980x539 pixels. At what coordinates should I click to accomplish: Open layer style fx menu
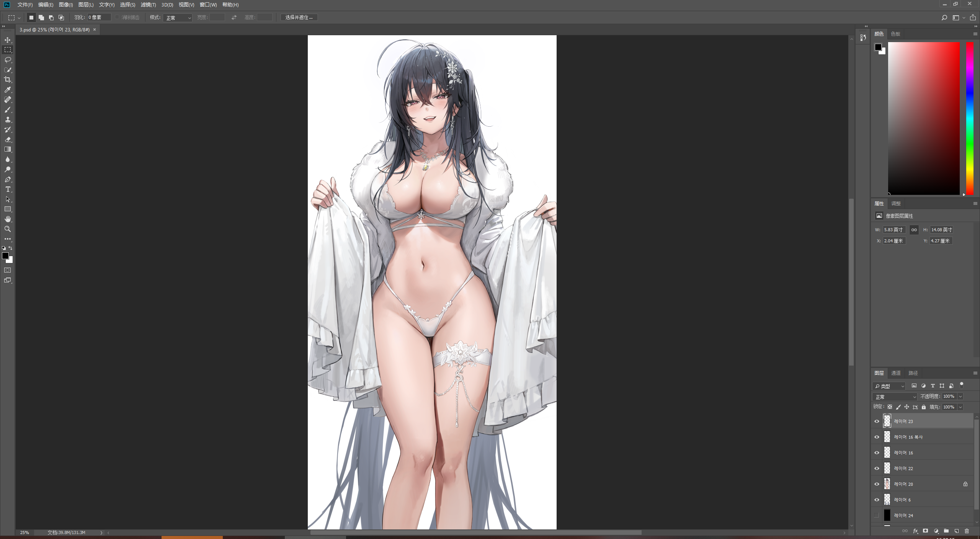pyautogui.click(x=915, y=531)
